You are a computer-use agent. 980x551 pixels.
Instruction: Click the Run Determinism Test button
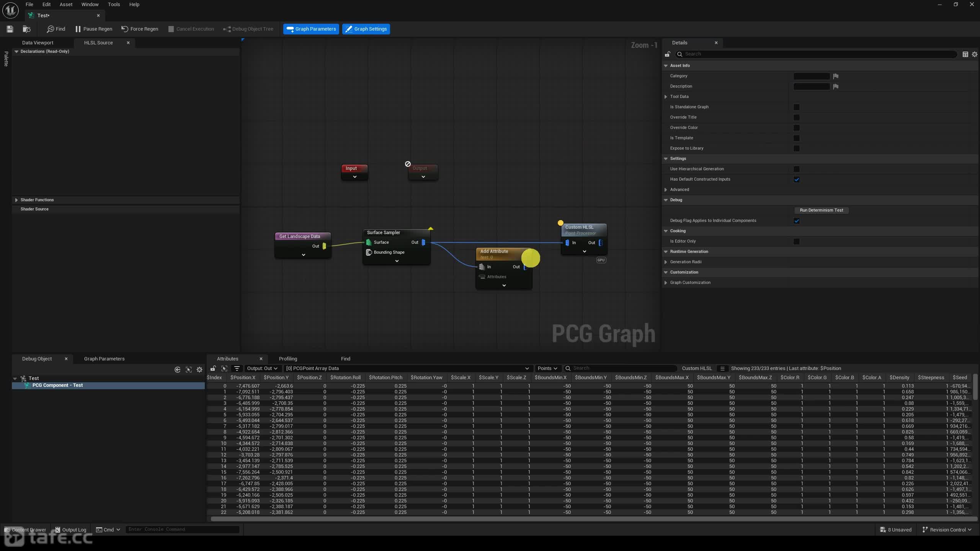pyautogui.click(x=822, y=210)
